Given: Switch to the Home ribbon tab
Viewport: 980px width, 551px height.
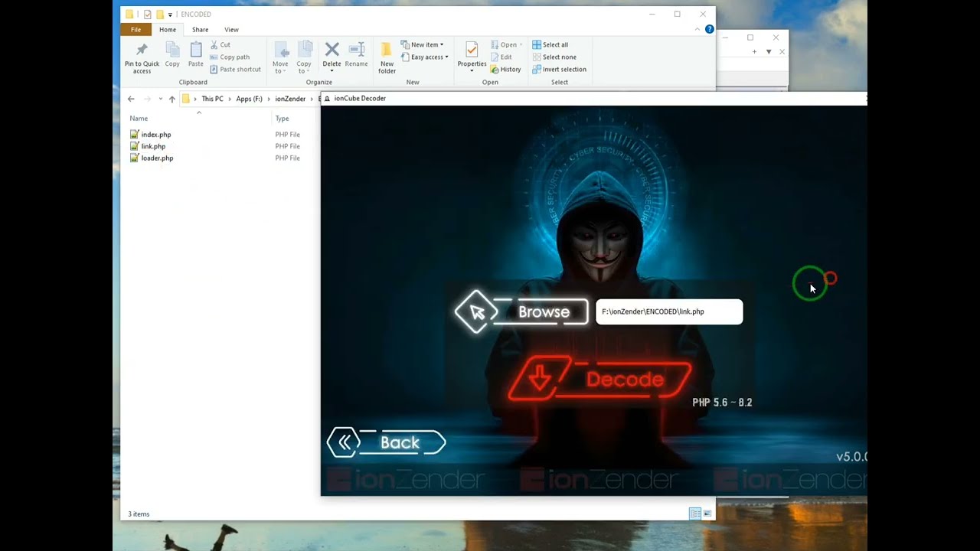Looking at the screenshot, I should [x=168, y=30].
